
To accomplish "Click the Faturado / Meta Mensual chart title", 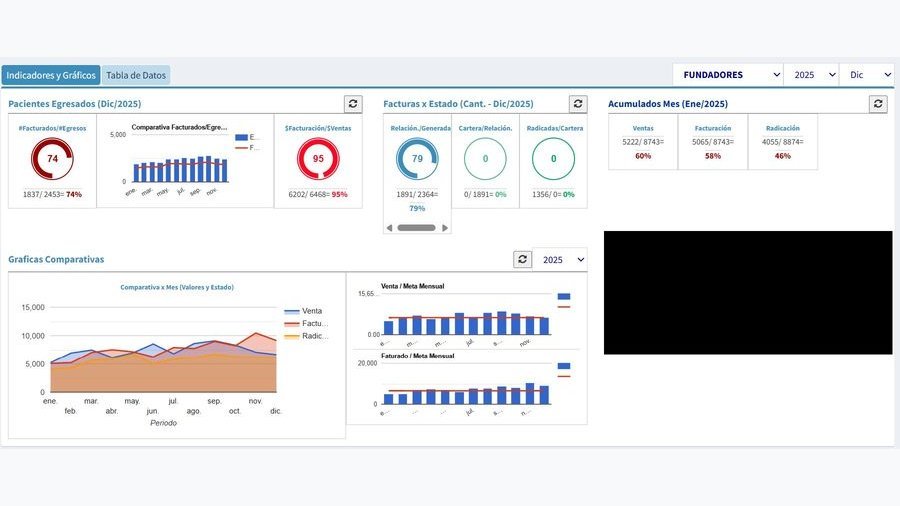I will tap(418, 356).
